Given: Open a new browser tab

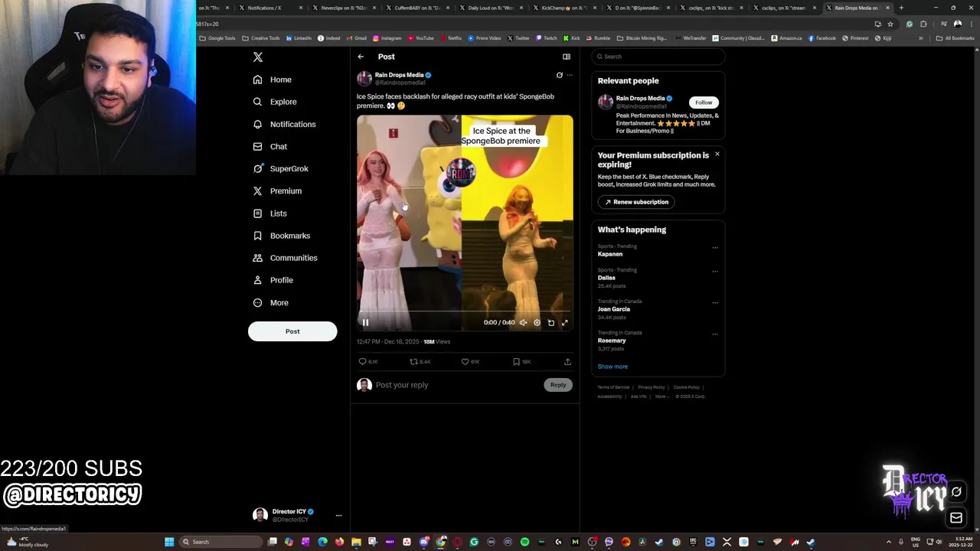Looking at the screenshot, I should pos(901,8).
